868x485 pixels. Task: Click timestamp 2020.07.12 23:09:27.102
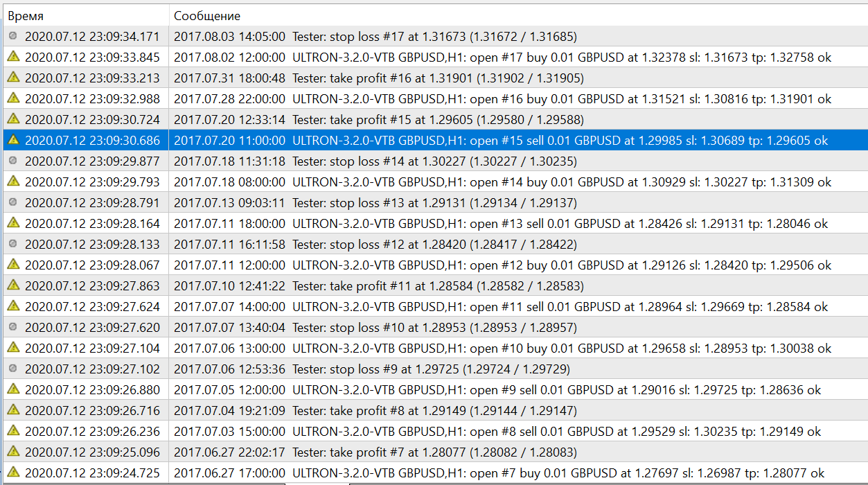point(92,369)
